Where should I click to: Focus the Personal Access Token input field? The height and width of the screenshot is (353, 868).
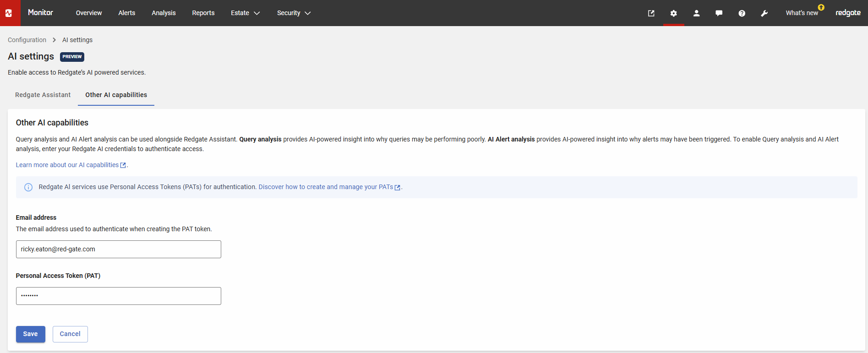coord(119,296)
